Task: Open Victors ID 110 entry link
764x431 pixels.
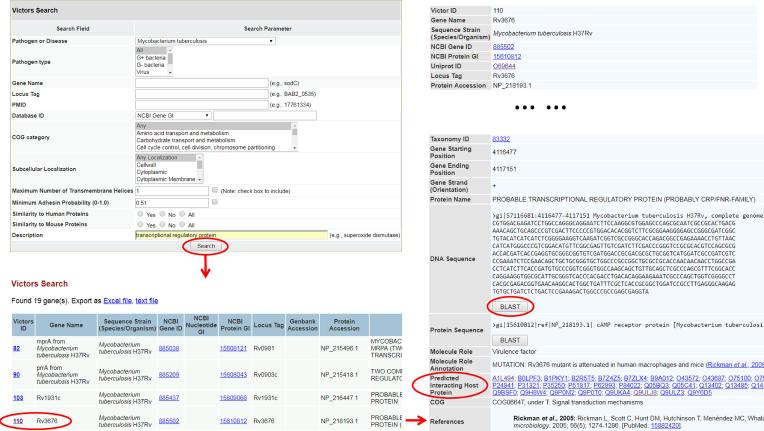Action: [15, 421]
